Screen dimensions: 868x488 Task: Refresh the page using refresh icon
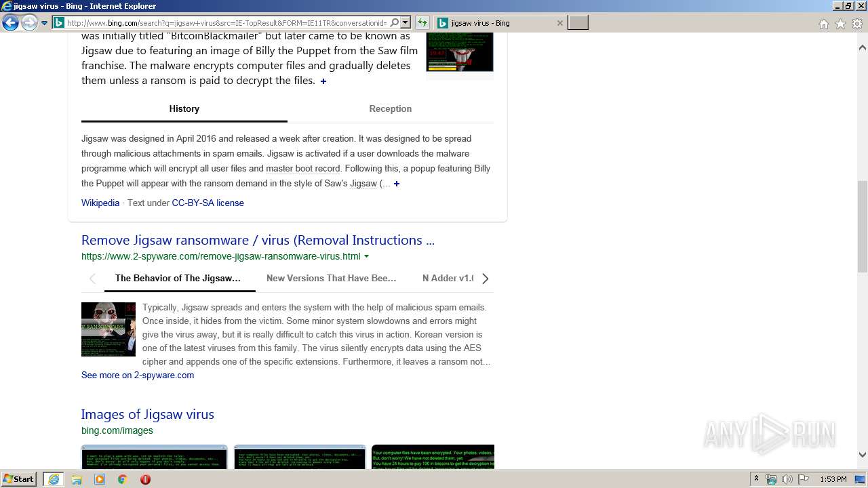422,23
